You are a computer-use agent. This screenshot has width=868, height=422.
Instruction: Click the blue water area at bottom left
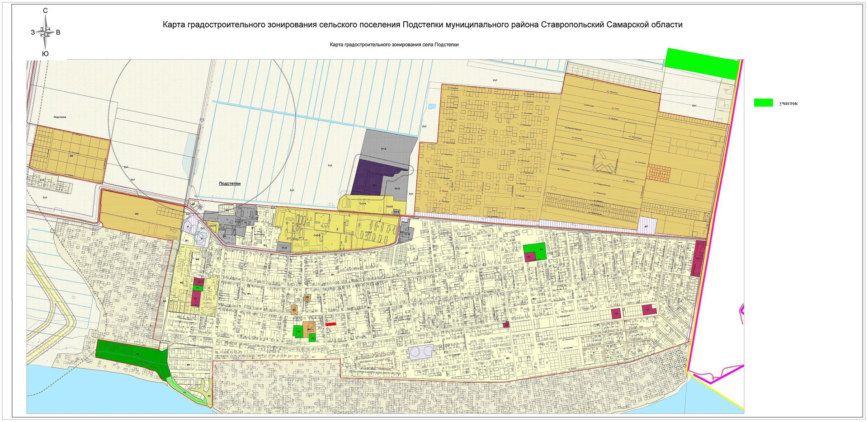point(90,393)
